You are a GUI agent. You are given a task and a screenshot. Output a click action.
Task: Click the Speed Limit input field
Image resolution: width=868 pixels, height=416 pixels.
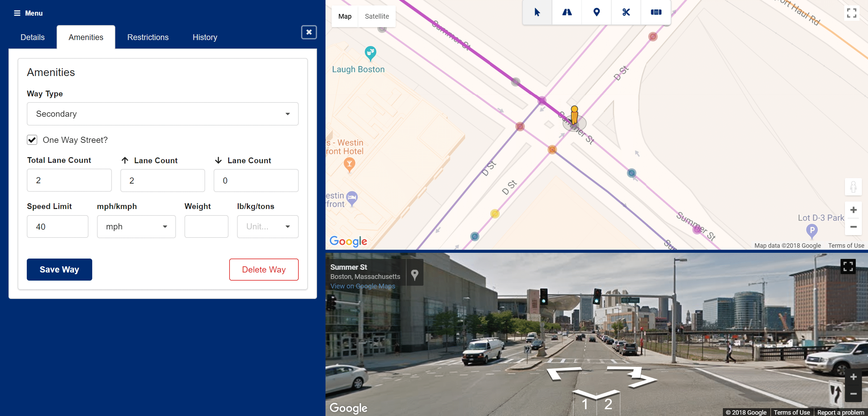57,227
